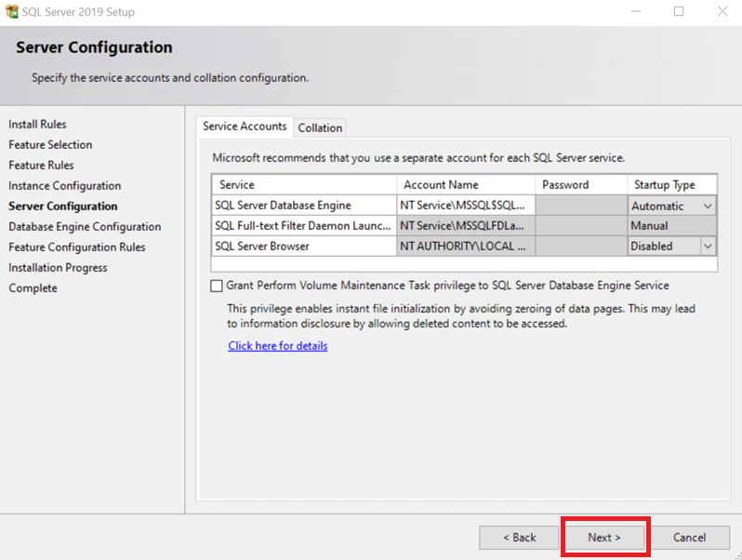
Task: Select the Service Accounts tab
Action: coord(245,127)
